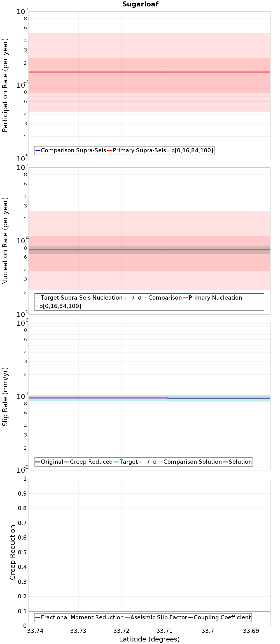Click the Original legend entry in Slip Rate chart

(x=49, y=462)
